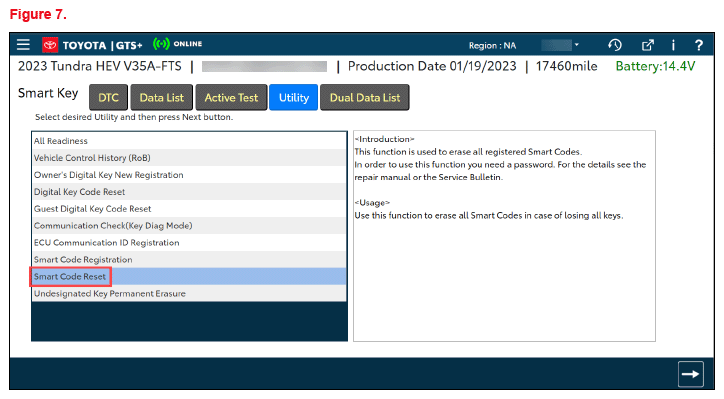Viewport: 724px width, 399px height.
Task: Open the help question mark icon
Action: coord(699,45)
